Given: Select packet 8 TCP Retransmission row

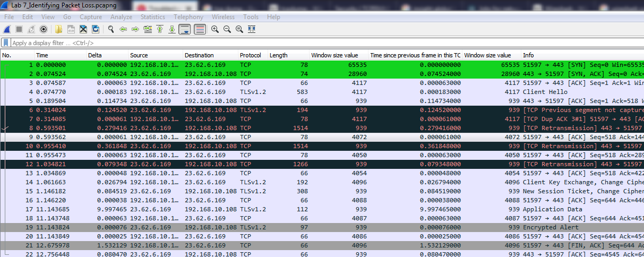Looking at the screenshot, I should coord(322,128).
